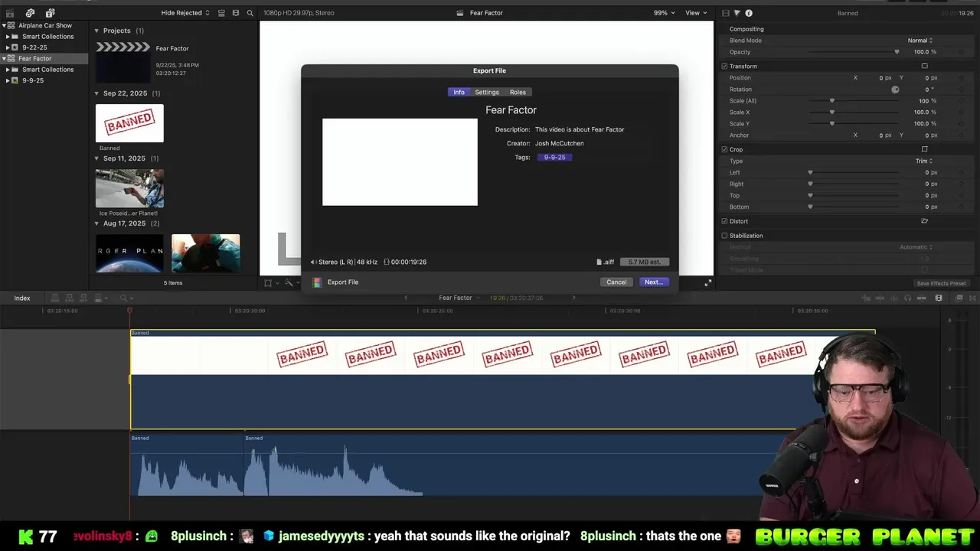Click the clapper icon beside Fear Factor title
Image resolution: width=980 pixels, height=551 pixels.
460,13
